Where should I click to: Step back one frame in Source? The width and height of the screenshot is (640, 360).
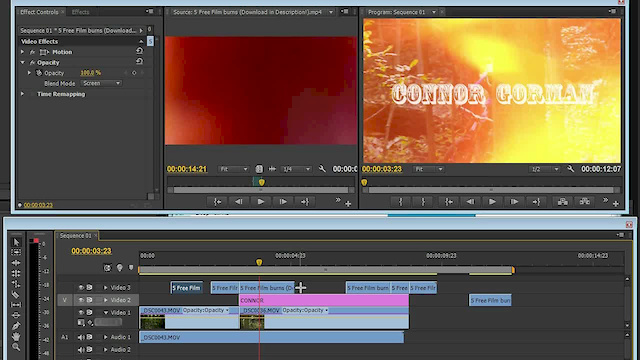(238, 202)
